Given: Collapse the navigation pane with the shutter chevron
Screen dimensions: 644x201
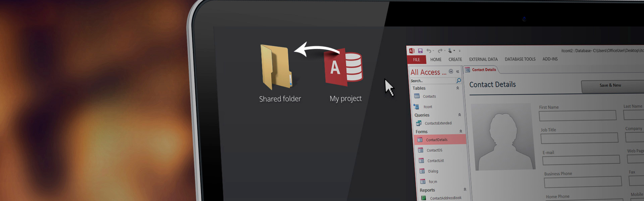Looking at the screenshot, I should (x=458, y=71).
